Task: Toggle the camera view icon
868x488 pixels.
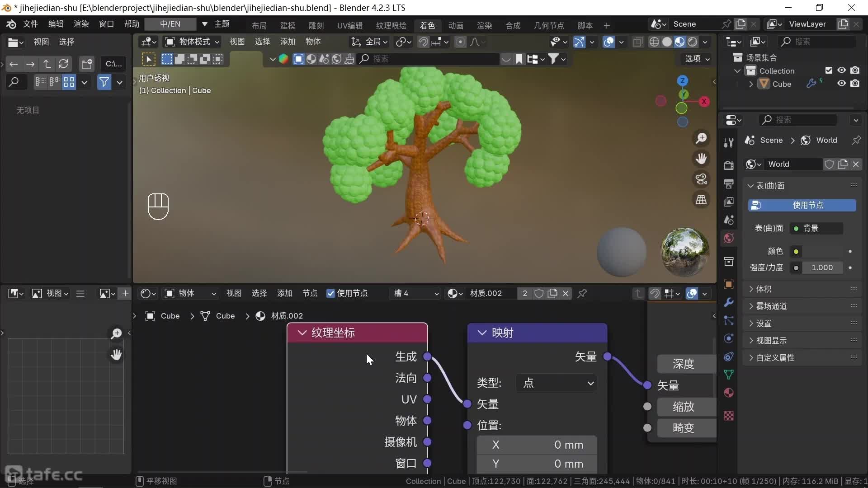Action: click(x=701, y=179)
